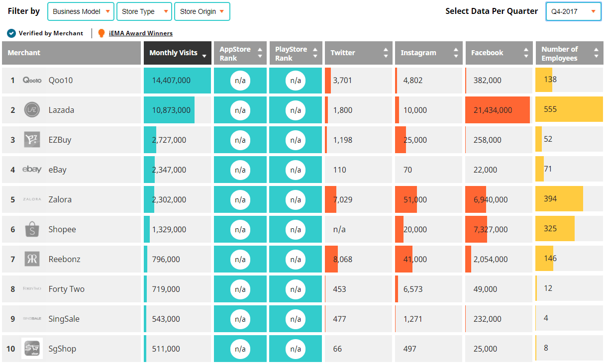The width and height of the screenshot is (605, 364).
Task: Click the eBay logo icon
Action: [32, 170]
